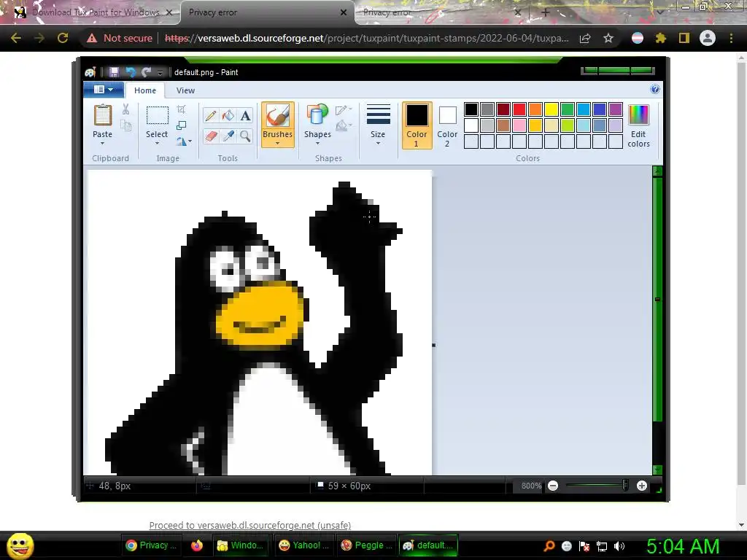The height and width of the screenshot is (560, 747).
Task: Select the Pencil tool in Paint
Action: [211, 116]
